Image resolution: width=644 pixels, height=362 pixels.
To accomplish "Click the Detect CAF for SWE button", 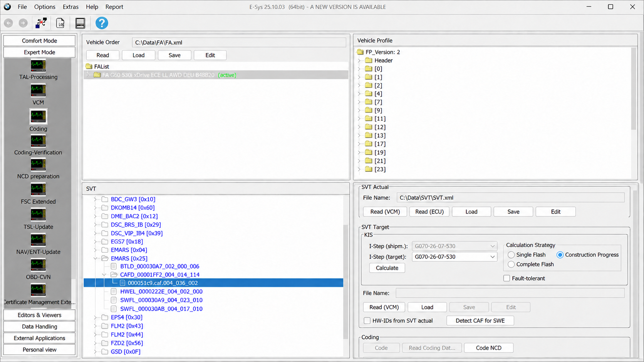I will pyautogui.click(x=480, y=320).
